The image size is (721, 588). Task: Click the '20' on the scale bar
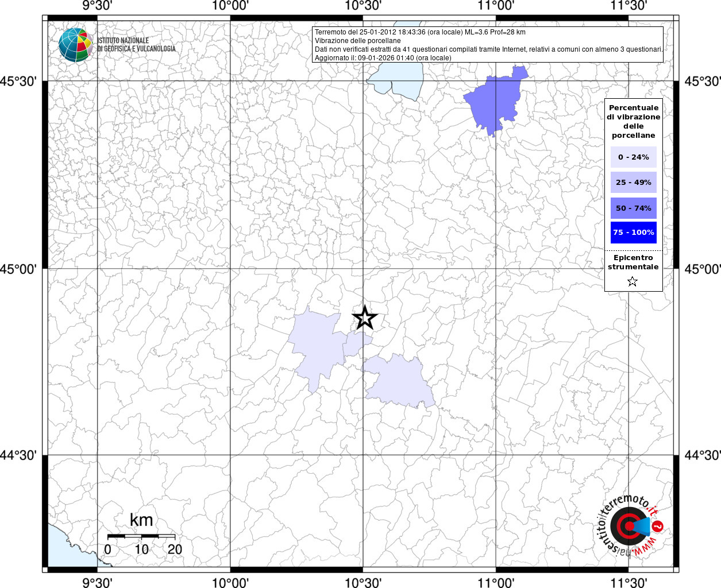[x=175, y=549]
